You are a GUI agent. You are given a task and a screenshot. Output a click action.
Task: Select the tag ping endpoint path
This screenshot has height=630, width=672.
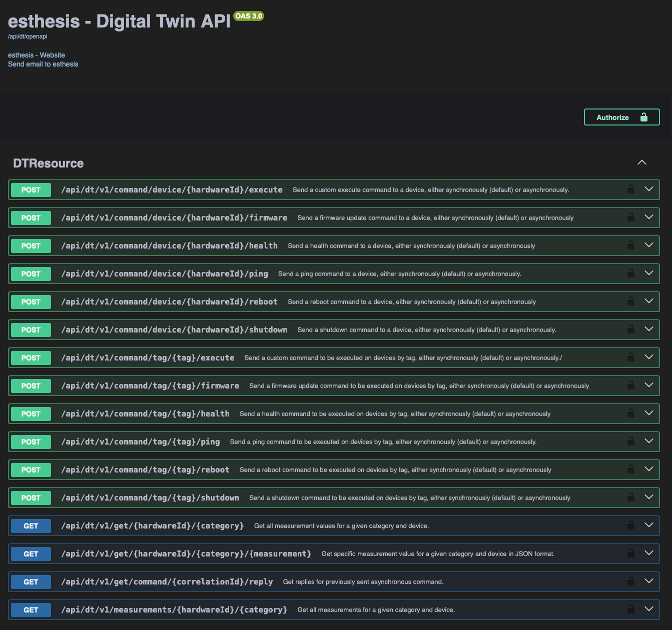coord(140,442)
